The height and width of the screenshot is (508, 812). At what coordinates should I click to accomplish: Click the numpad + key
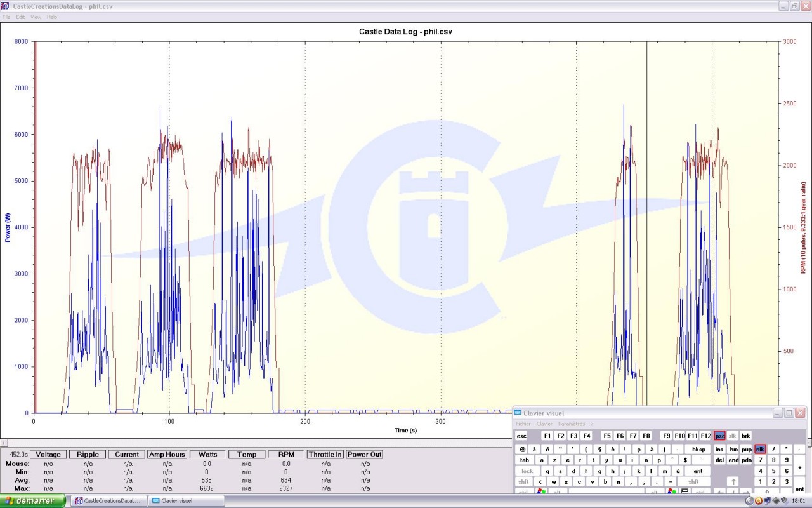coord(800,466)
